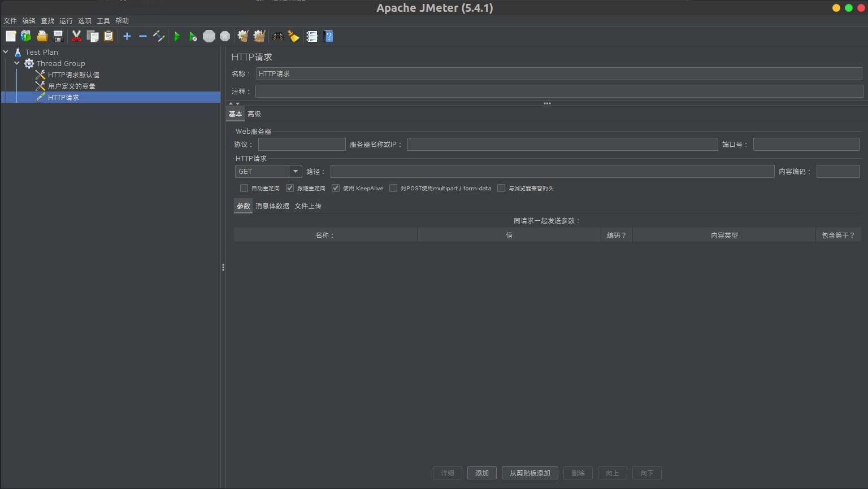Viewport: 868px width, 489px height.
Task: Select the Test Plan flask icon
Action: pos(18,52)
